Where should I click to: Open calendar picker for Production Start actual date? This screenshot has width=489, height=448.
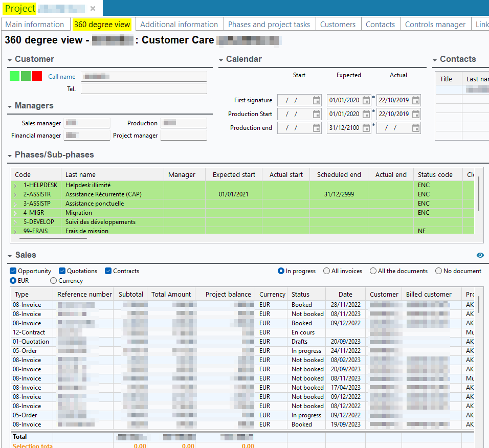416,114
